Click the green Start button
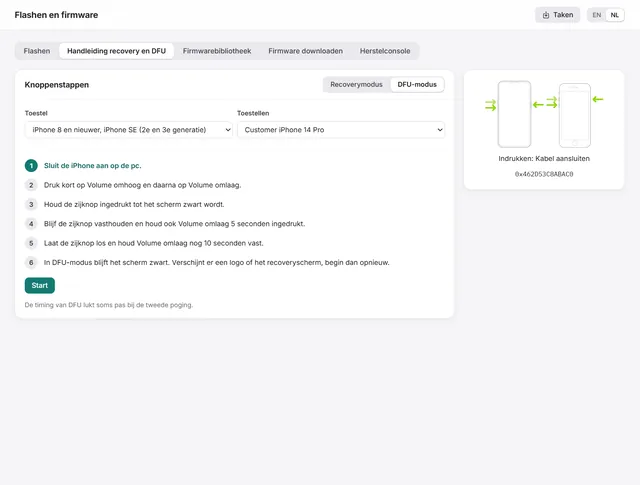 pos(40,285)
